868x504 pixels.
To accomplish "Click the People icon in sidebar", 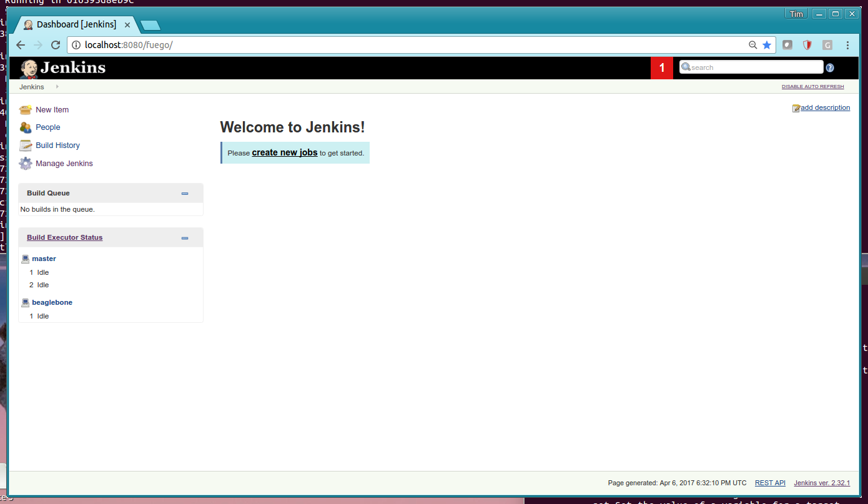I will pos(26,127).
